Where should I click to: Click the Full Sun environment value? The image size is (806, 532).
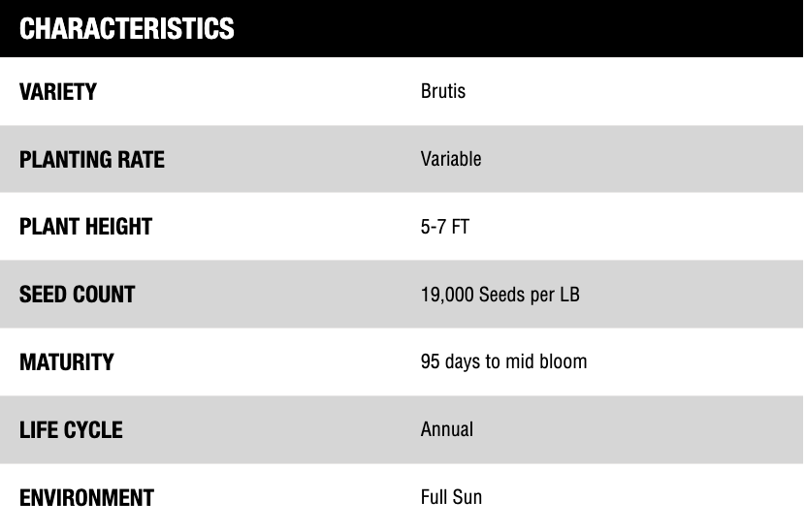click(x=451, y=497)
